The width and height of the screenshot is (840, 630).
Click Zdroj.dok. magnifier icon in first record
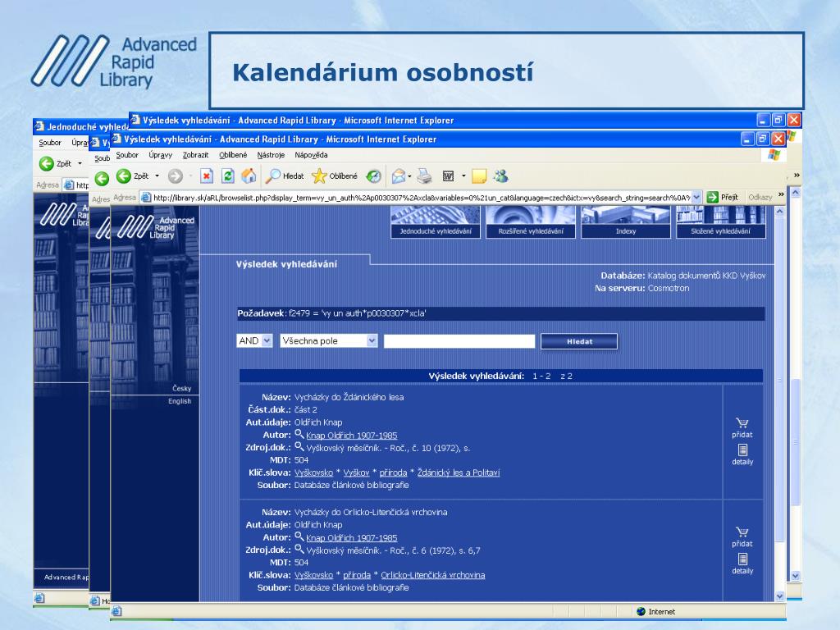click(299, 447)
